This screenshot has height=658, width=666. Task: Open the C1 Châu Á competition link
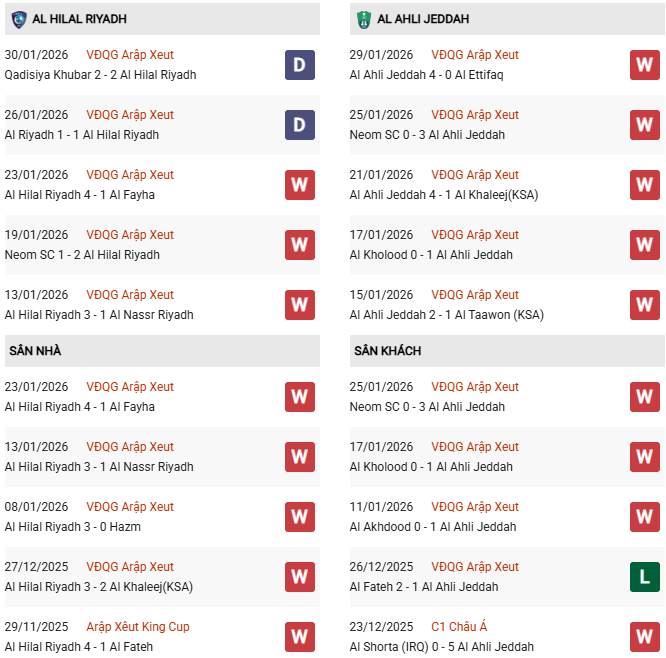click(x=459, y=627)
